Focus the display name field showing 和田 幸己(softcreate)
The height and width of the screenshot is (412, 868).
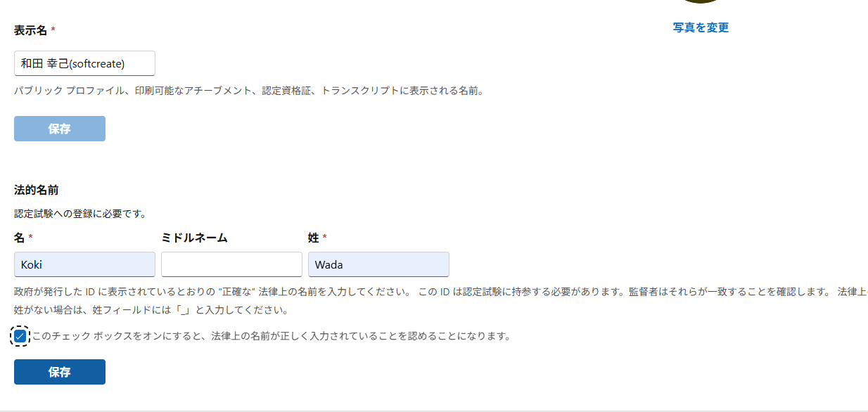(84, 63)
